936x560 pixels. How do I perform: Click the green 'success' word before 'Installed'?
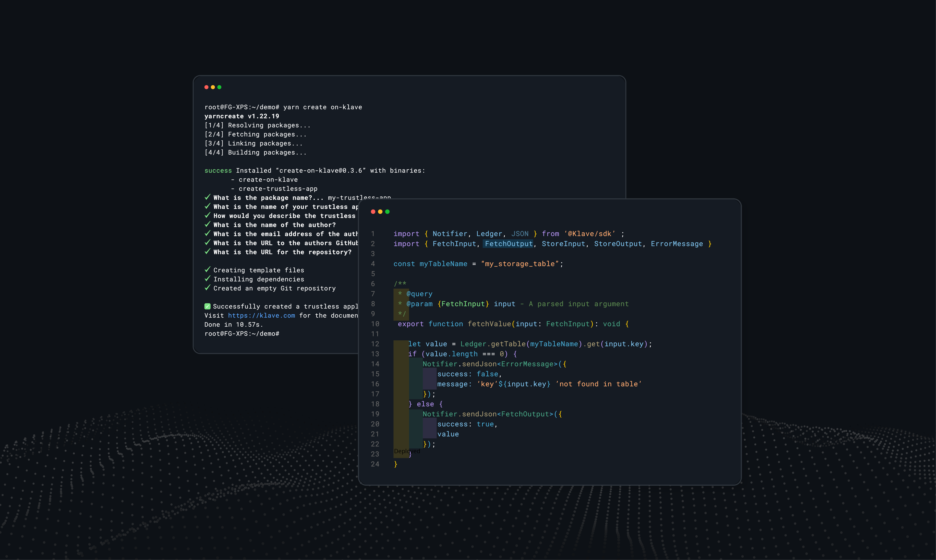[x=218, y=171]
